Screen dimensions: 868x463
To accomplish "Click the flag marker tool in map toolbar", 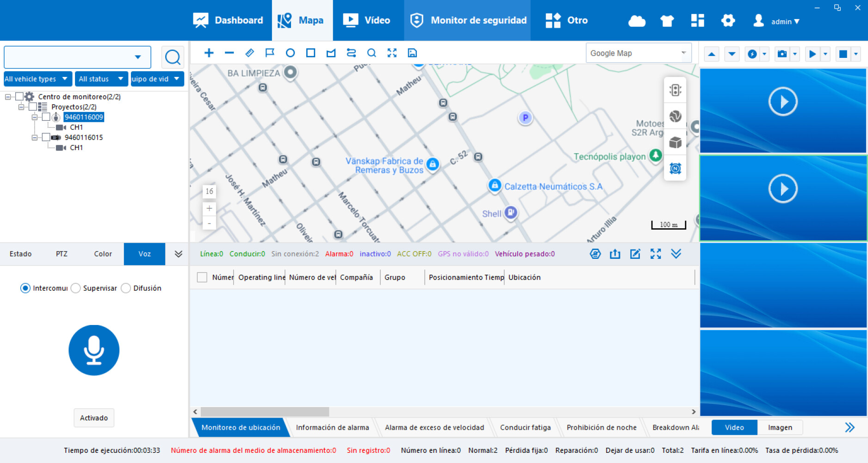I will coord(270,53).
